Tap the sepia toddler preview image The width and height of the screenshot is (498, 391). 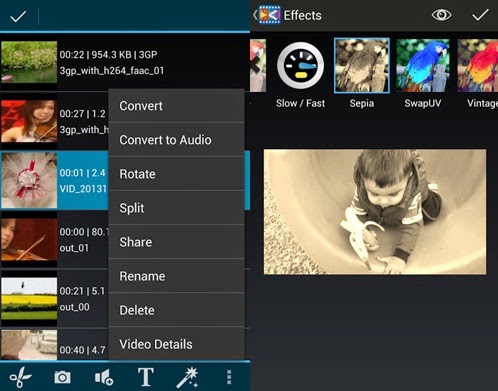(x=375, y=212)
